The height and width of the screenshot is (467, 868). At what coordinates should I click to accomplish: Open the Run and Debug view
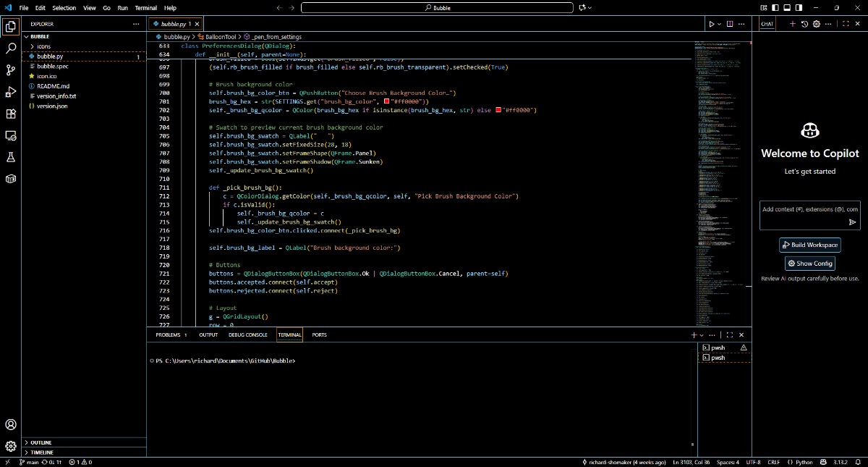point(11,92)
